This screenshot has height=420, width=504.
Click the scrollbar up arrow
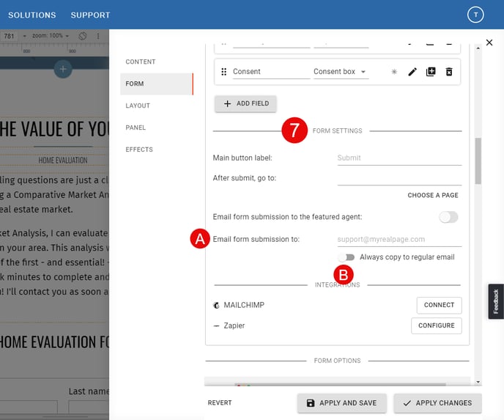point(478,48)
